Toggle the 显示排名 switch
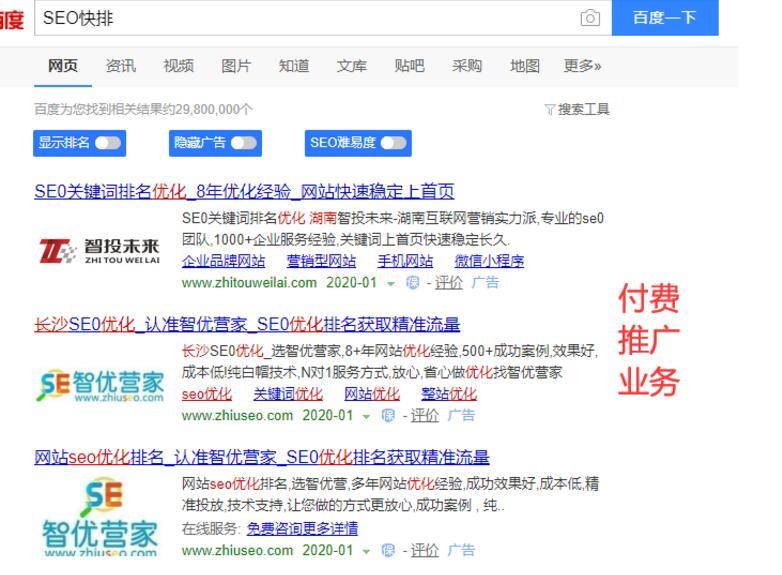 [108, 142]
